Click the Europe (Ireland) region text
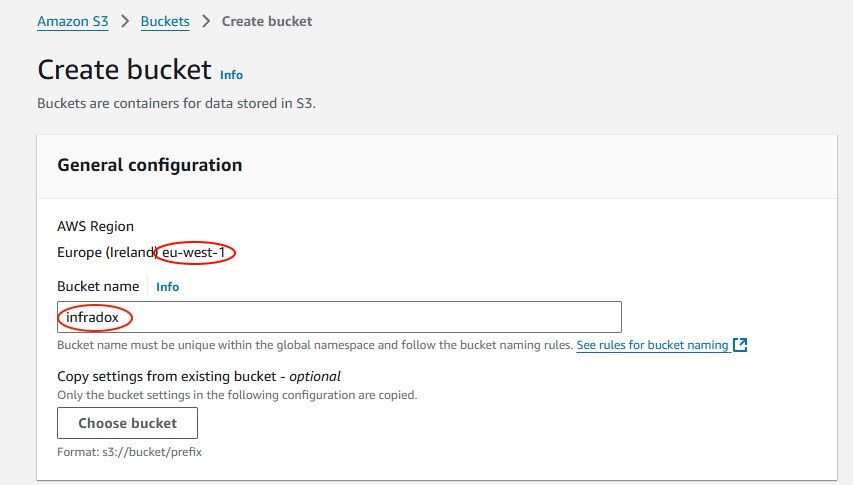853x485 pixels. click(x=107, y=252)
